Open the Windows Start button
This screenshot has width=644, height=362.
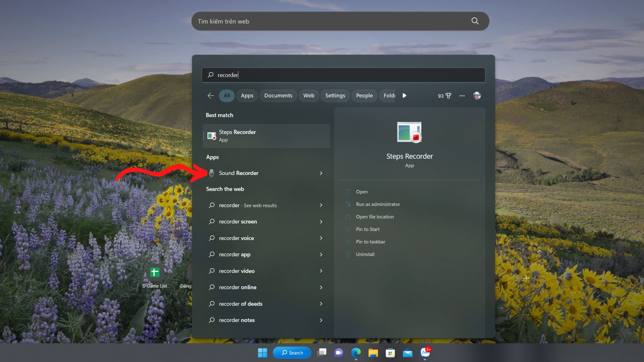click(263, 353)
